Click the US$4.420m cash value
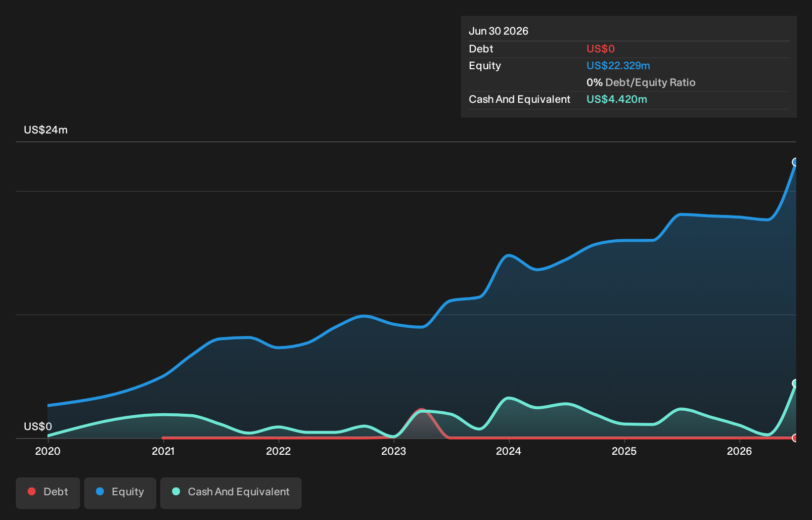 (x=617, y=99)
